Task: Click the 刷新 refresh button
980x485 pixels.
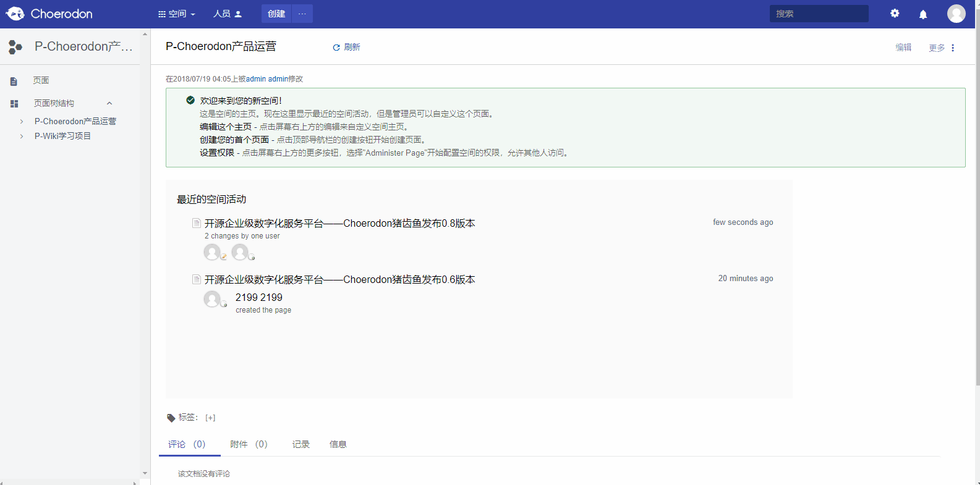Action: tap(346, 48)
